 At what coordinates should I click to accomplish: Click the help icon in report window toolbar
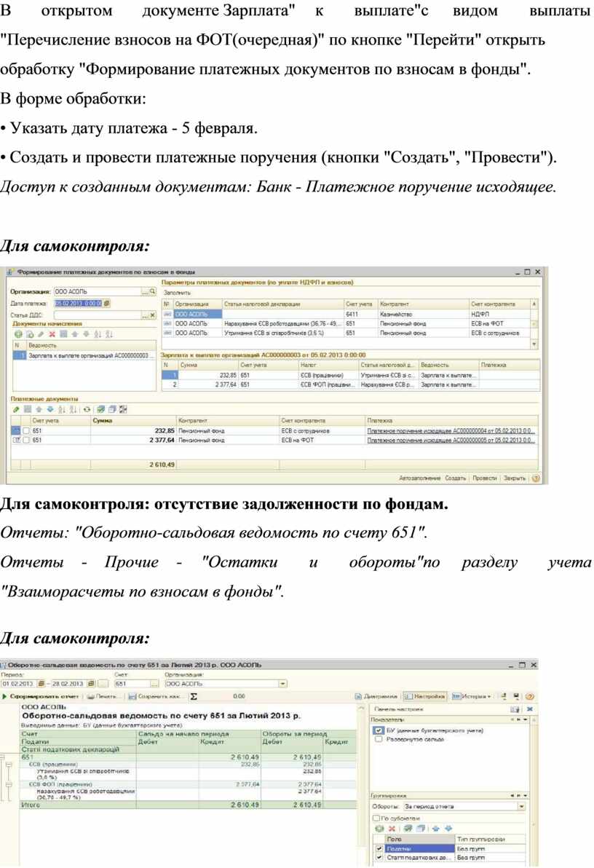[530, 696]
